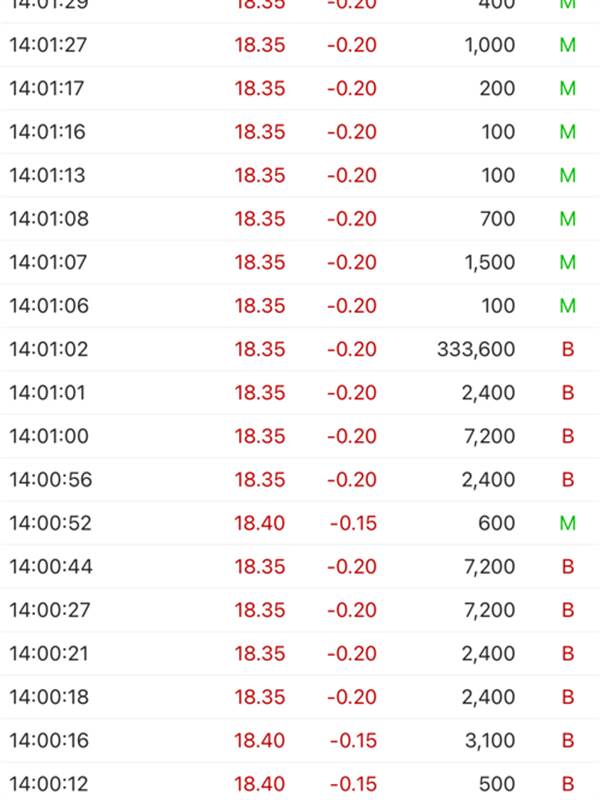Open the trade at 14:01:16
The width and height of the screenshot is (600, 800).
click(x=300, y=132)
